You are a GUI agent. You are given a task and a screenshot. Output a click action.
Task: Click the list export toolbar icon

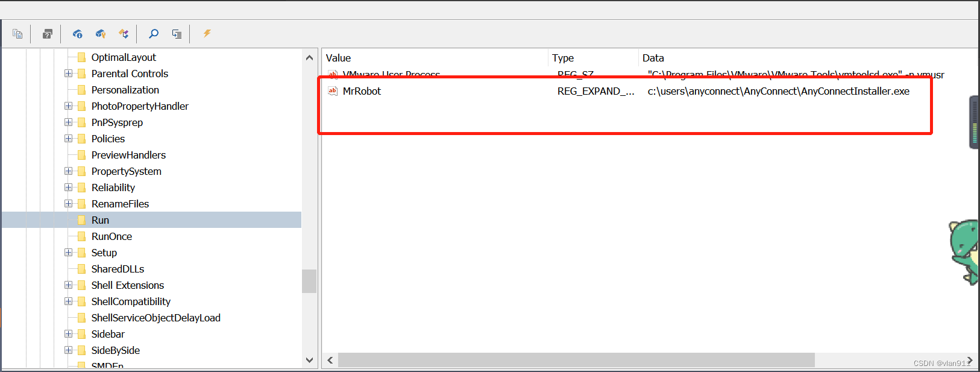click(177, 34)
